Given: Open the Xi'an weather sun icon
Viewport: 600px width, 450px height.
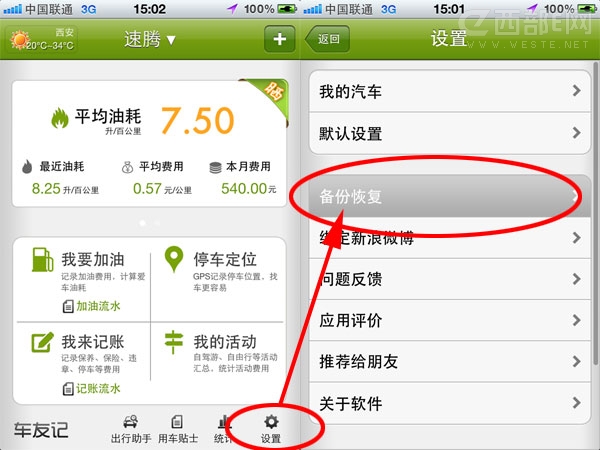Looking at the screenshot, I should (x=19, y=40).
